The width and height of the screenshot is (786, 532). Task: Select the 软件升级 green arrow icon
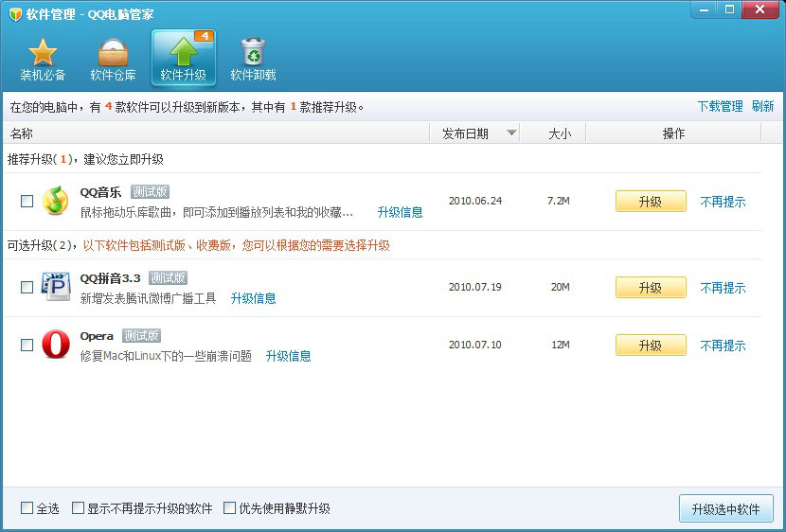pos(183,53)
